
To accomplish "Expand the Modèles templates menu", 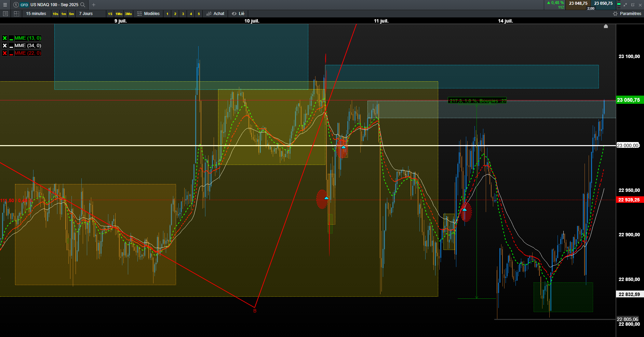I will [148, 14].
